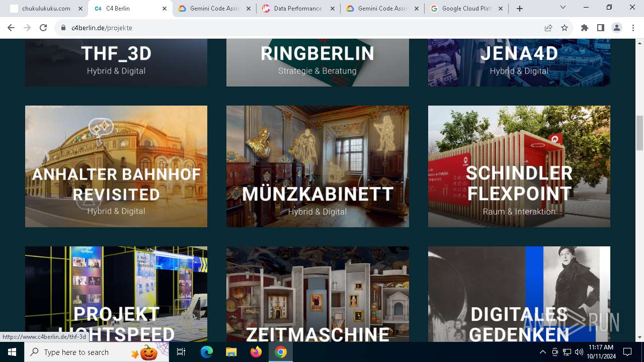Open the Extensions puzzle icon
This screenshot has height=362, width=644.
585,28
